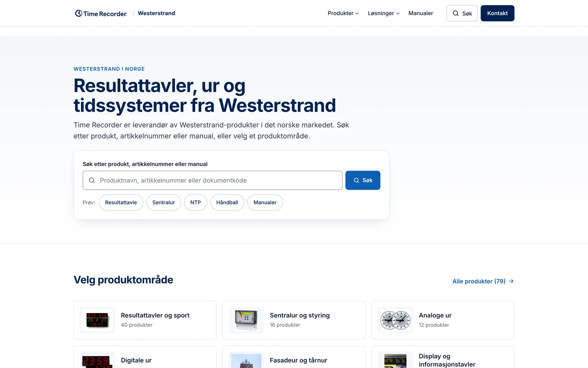Click the Sentralur og styring product thumbnail
Screen dimensions: 588x368
point(246,320)
